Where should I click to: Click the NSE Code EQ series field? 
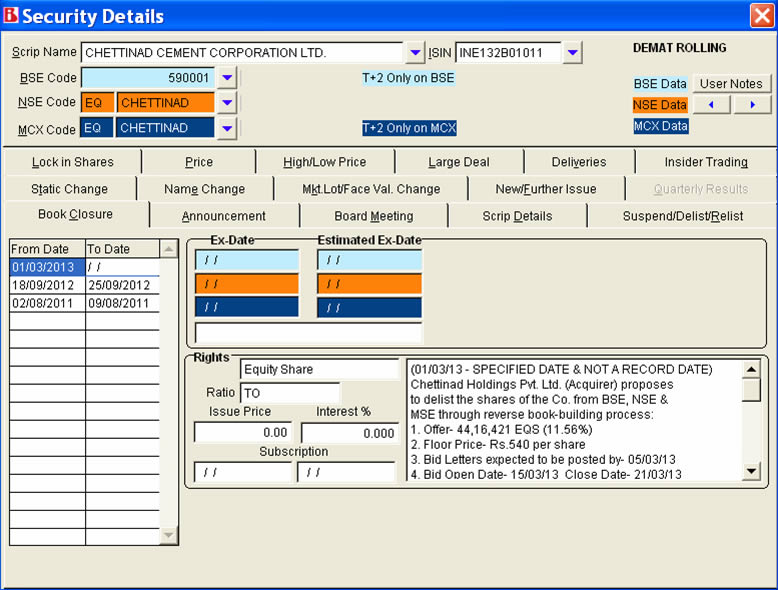pos(97,103)
